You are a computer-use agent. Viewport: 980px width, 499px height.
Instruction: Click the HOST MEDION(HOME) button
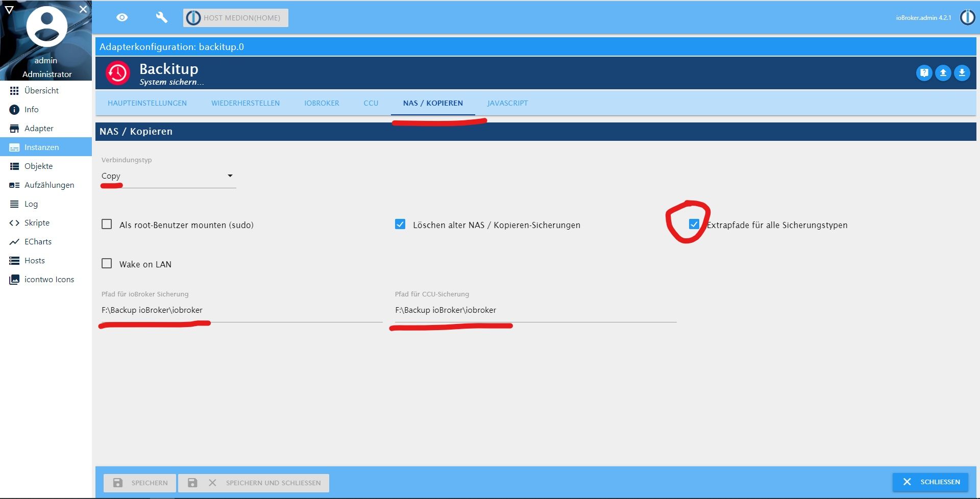coord(236,18)
